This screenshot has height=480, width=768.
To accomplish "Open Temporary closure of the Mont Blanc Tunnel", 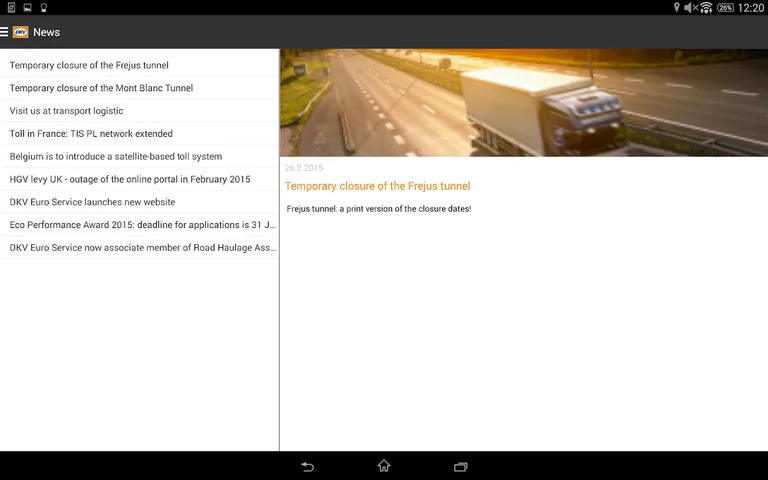I will click(x=140, y=88).
